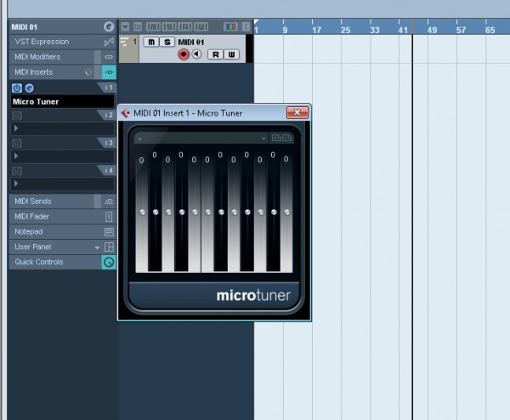The height and width of the screenshot is (420, 510).
Task: Click the Cubase logo in Micro Tuner title bar
Action: click(126, 113)
